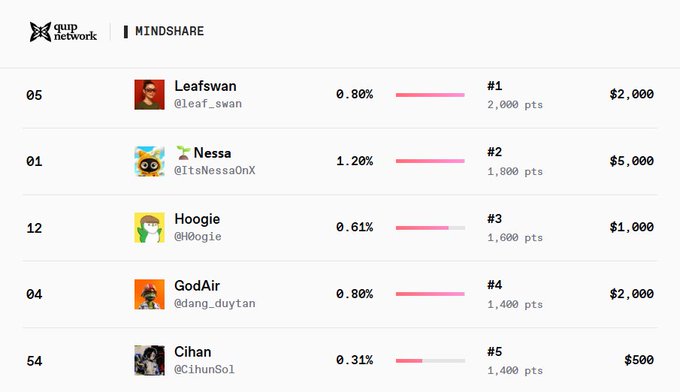Select the #3 rank with 1,600 pts
The image size is (680, 392).
pyautogui.click(x=515, y=228)
